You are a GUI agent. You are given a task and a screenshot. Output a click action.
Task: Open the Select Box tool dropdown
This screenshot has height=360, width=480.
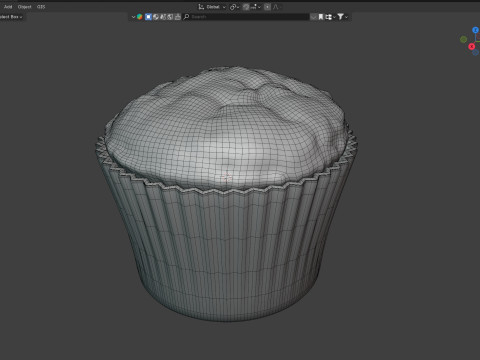point(11,17)
